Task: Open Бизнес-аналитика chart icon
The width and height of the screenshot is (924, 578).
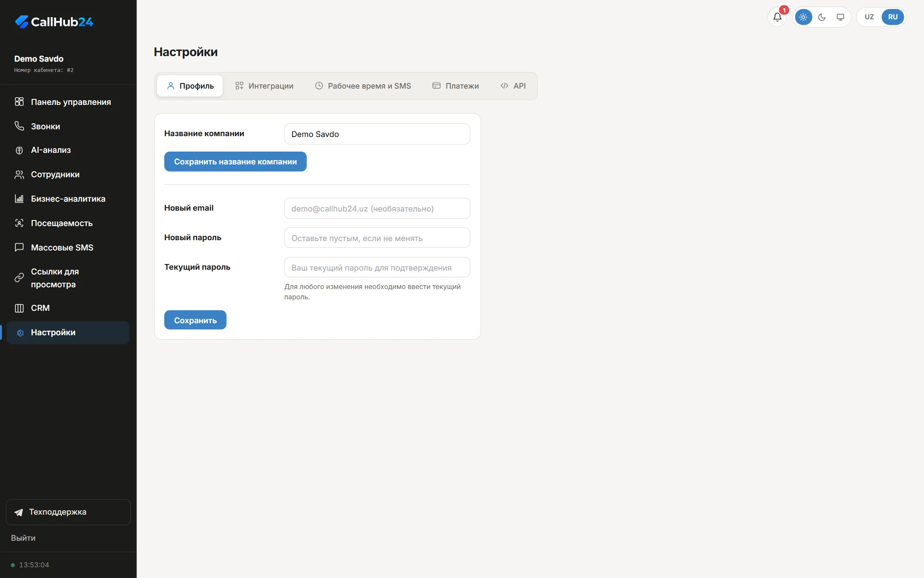Action: pyautogui.click(x=19, y=199)
